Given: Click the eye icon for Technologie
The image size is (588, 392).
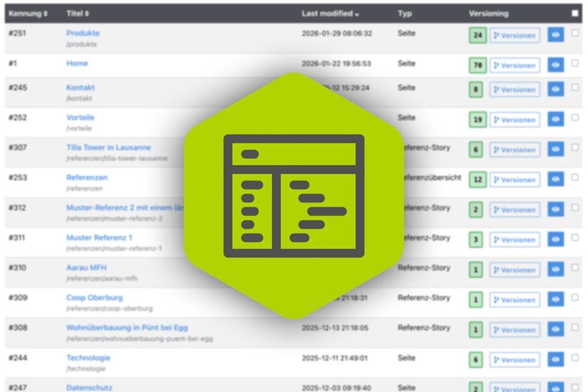Looking at the screenshot, I should pyautogui.click(x=555, y=359).
